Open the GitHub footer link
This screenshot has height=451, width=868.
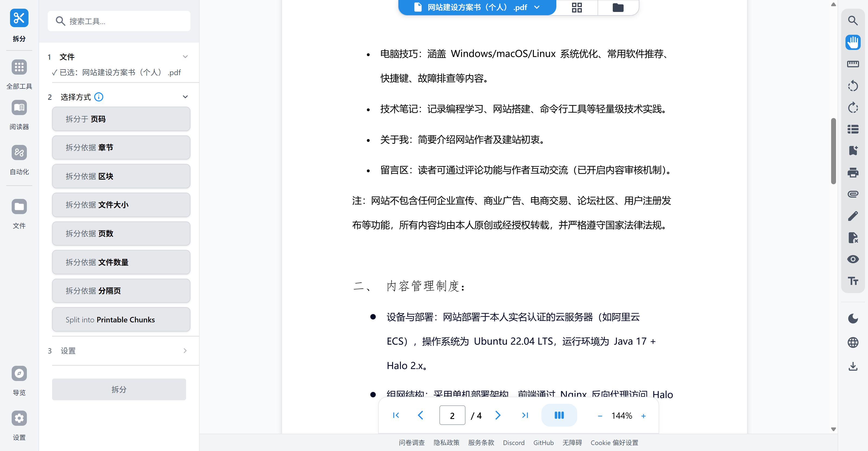tap(543, 443)
